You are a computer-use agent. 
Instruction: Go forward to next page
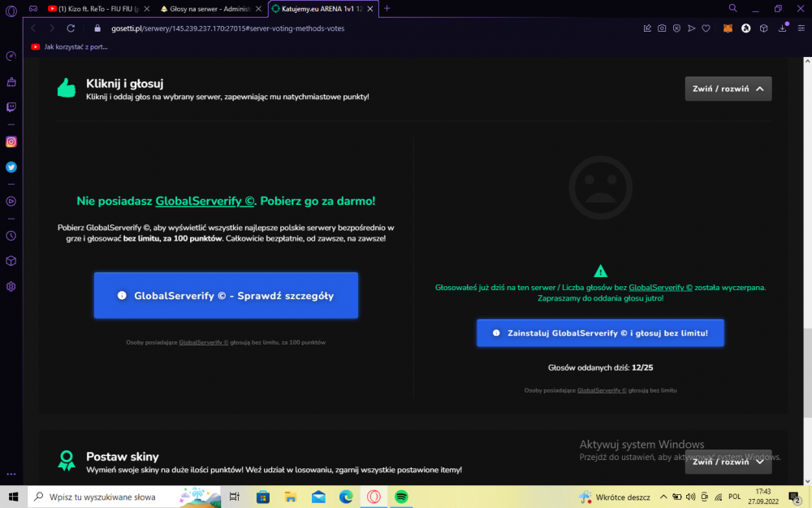pos(52,28)
